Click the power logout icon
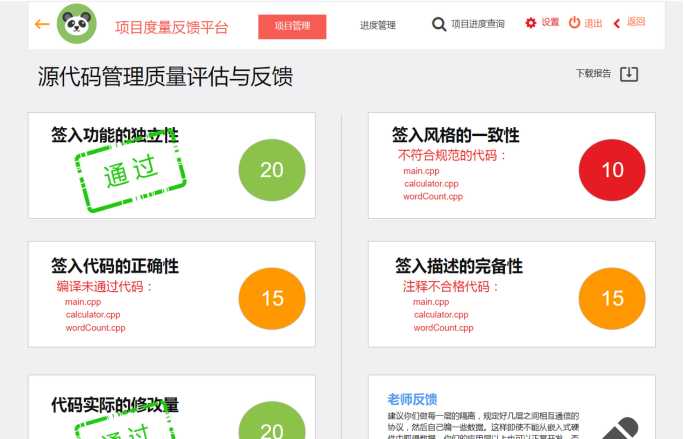This screenshot has width=684, height=439. 575,22
